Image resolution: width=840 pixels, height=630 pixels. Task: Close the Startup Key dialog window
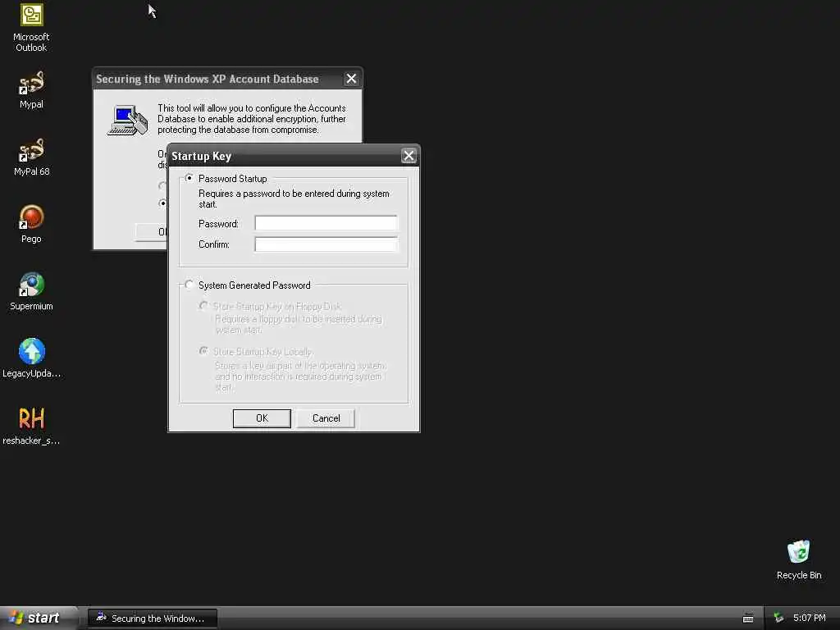coord(409,156)
